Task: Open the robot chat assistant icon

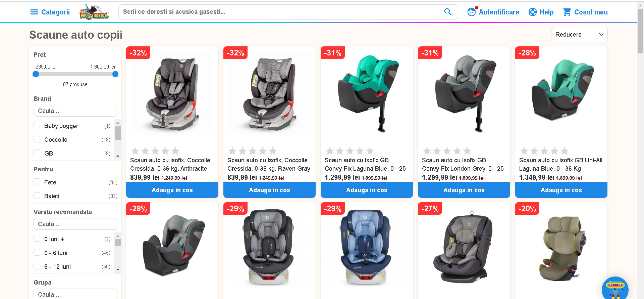Action: [615, 288]
